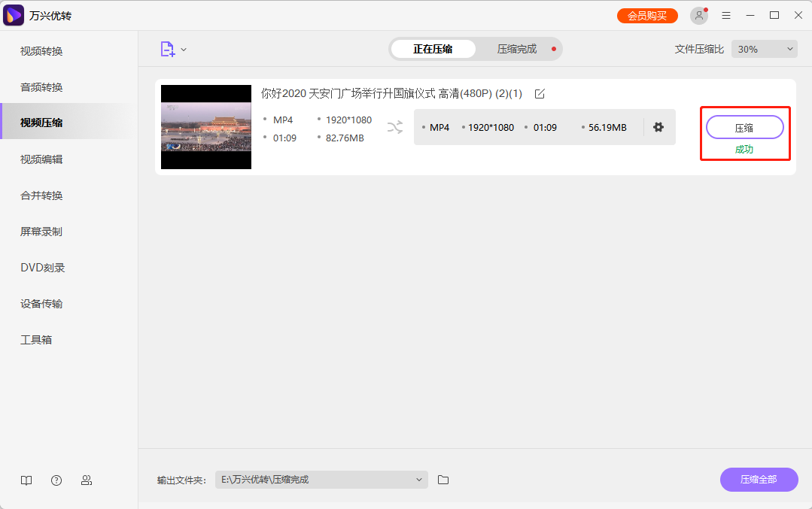Select 视频转换 in the sidebar
Image resolution: width=812 pixels, height=509 pixels.
(41, 50)
